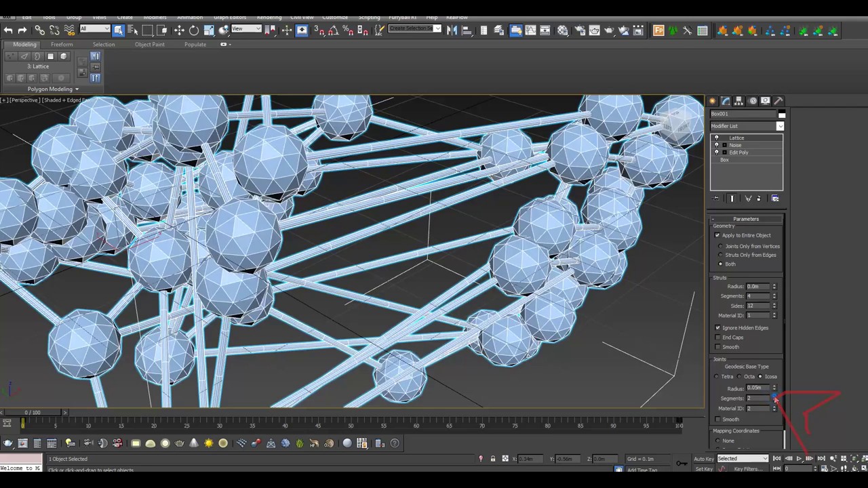Open the Utilities command panel tab
Screen dimensions: 868x488
(778, 101)
